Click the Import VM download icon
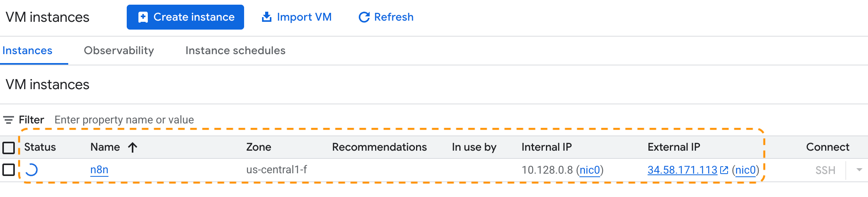 click(x=267, y=17)
